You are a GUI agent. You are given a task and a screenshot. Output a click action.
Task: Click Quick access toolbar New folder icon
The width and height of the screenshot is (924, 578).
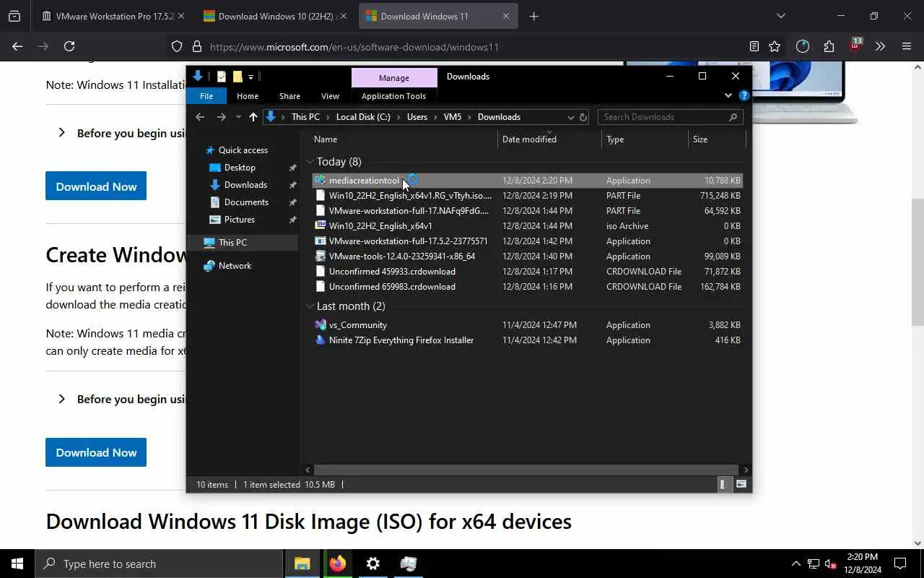coord(237,77)
